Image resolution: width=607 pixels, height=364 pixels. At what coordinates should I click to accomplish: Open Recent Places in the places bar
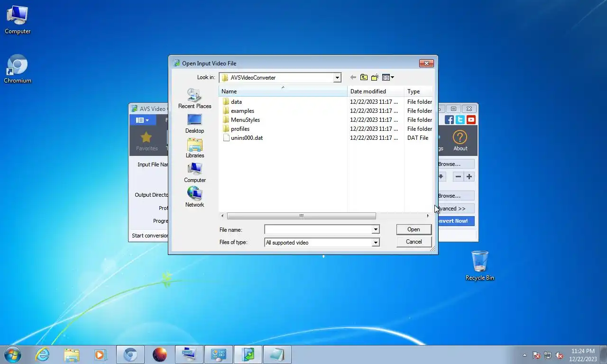tap(194, 99)
